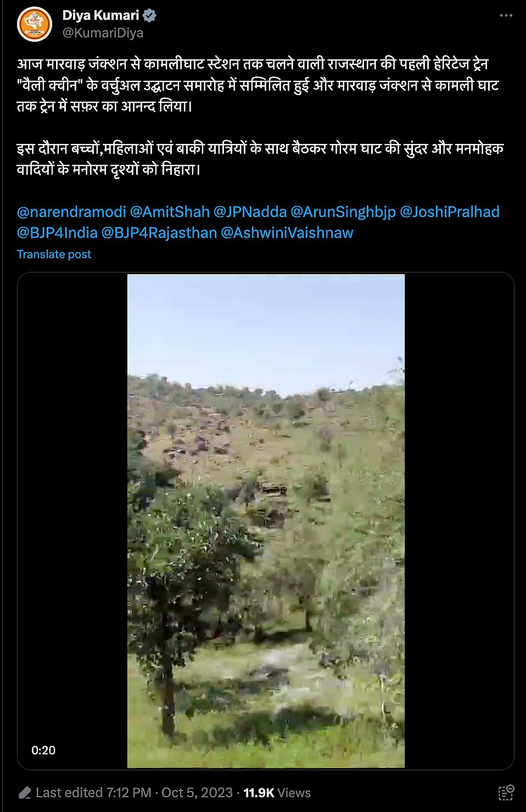Open the @AmitShah mention

pos(170,212)
